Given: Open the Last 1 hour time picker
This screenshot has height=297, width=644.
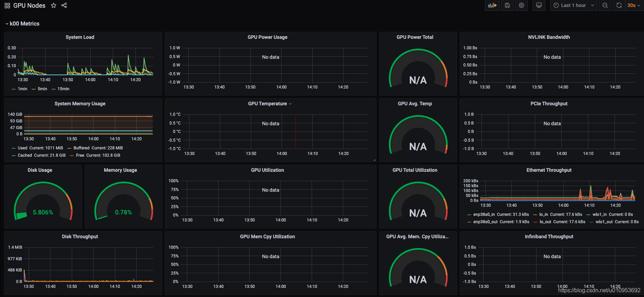Looking at the screenshot, I should tap(574, 5).
